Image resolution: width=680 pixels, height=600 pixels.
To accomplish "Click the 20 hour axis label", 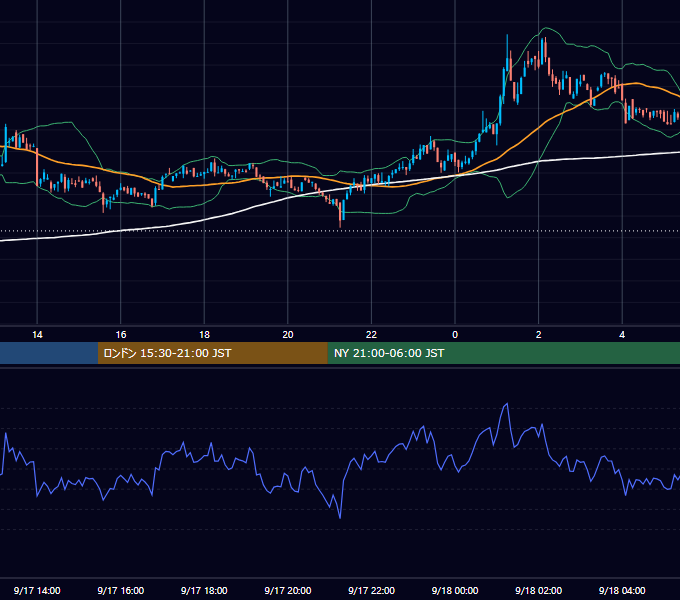I will coord(288,335).
